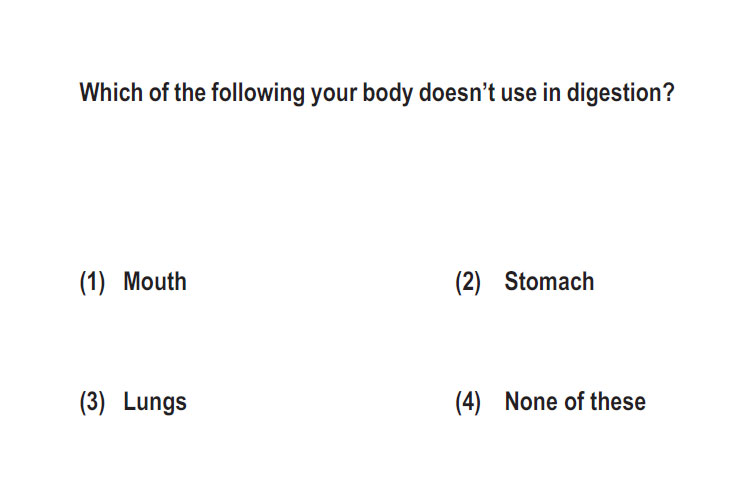Click the (3) option number
750x500 pixels.
pyautogui.click(x=92, y=402)
